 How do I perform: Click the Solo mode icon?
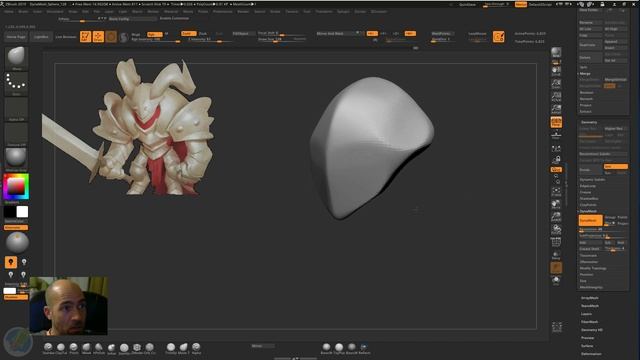(556, 281)
